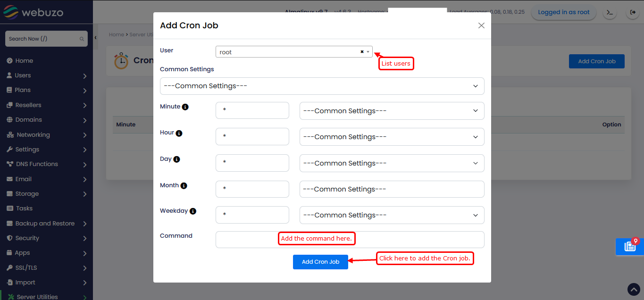The width and height of the screenshot is (644, 300).
Task: Click the Minute info icon
Action: pos(185,107)
